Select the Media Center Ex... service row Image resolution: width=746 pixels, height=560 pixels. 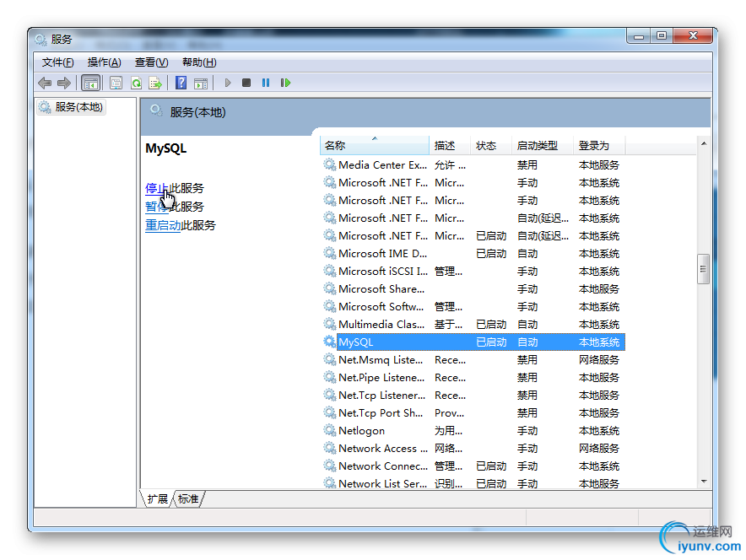(x=474, y=164)
